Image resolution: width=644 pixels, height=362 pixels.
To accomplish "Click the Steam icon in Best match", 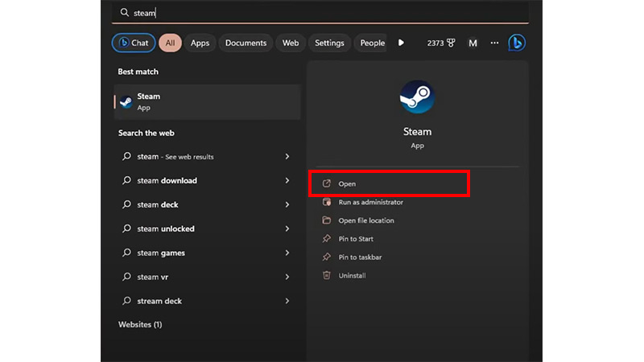I will pos(126,102).
